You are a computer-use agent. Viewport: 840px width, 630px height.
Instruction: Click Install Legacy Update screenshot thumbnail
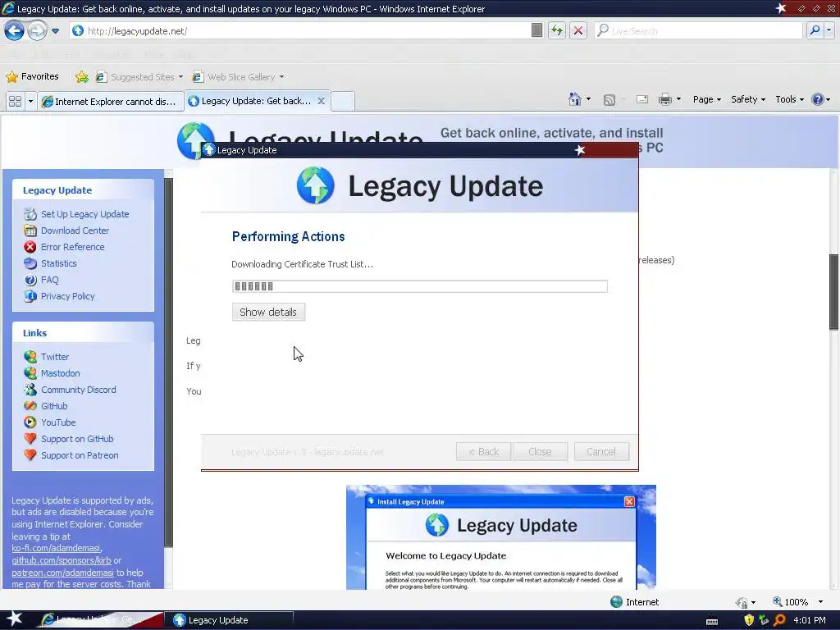(x=501, y=537)
